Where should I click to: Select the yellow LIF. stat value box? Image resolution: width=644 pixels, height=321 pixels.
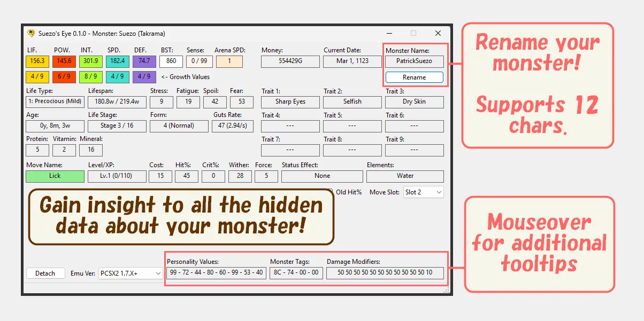click(37, 61)
